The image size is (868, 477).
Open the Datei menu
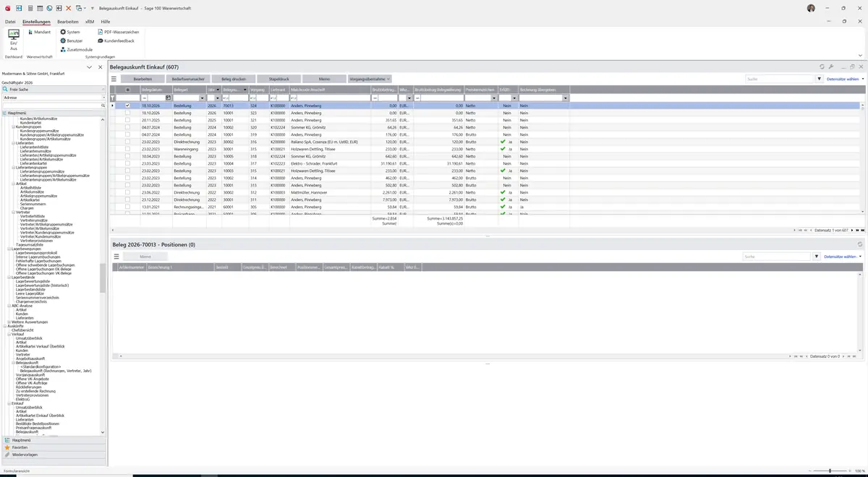click(10, 22)
